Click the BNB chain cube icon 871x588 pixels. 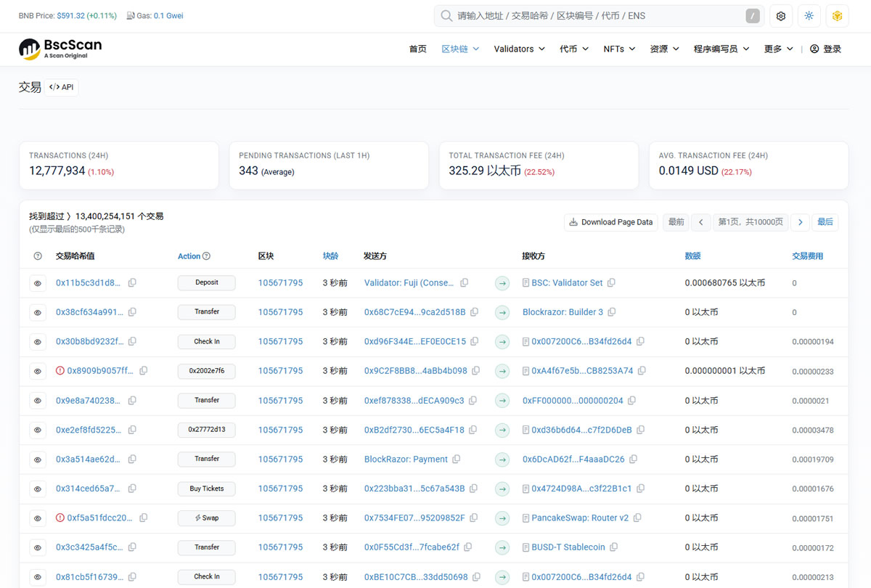pos(838,16)
